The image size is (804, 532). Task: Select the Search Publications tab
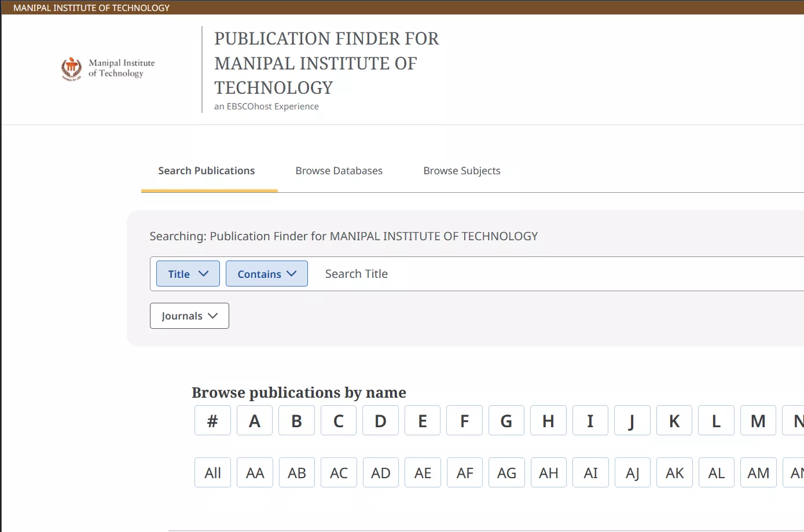[206, 170]
